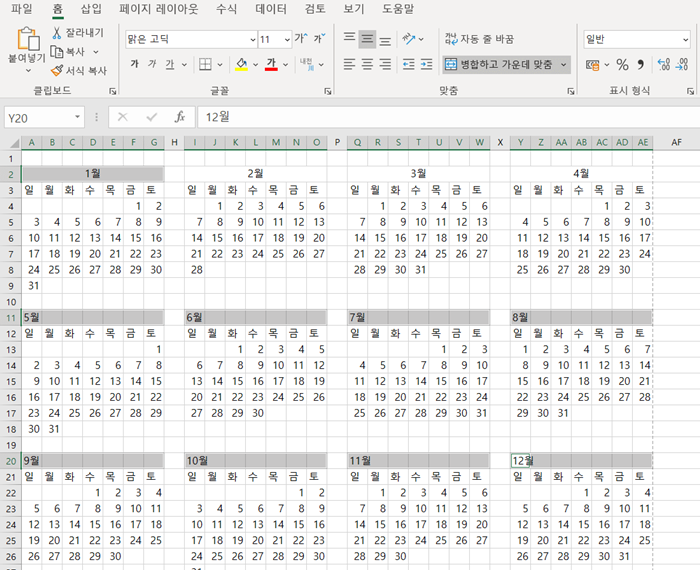Toggle underline formatting
700x570 pixels.
170,64
